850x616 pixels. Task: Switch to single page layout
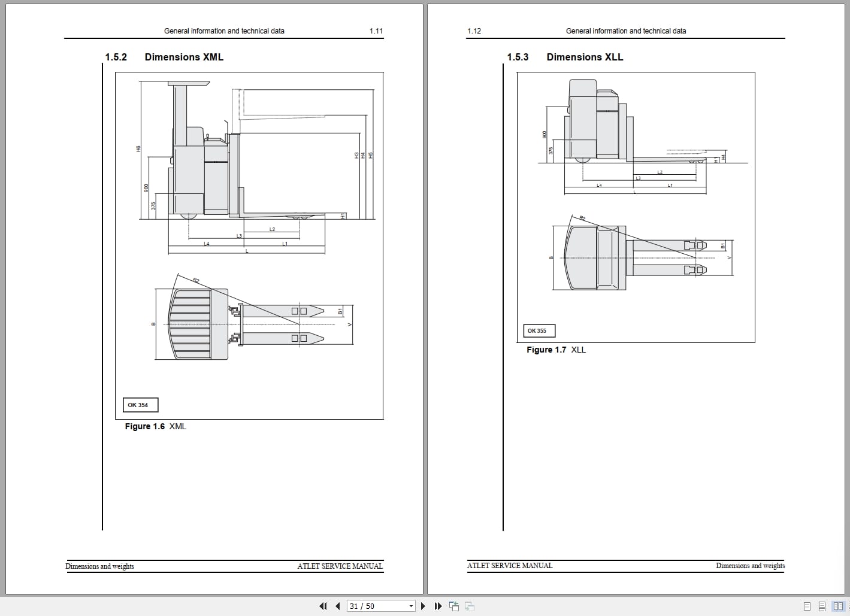coord(807,606)
